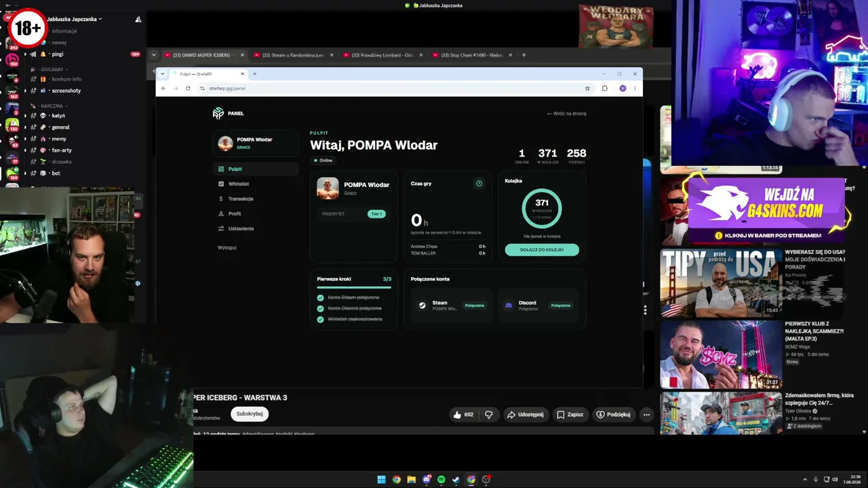Viewport: 868px width, 488px height.
Task: Click the Podziękuj thanks button
Action: click(614, 414)
